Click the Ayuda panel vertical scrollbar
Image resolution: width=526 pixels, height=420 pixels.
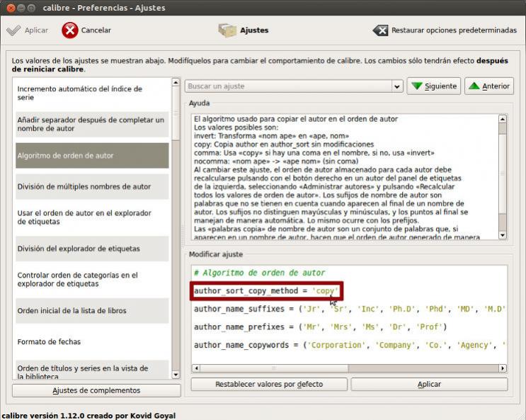(x=503, y=177)
